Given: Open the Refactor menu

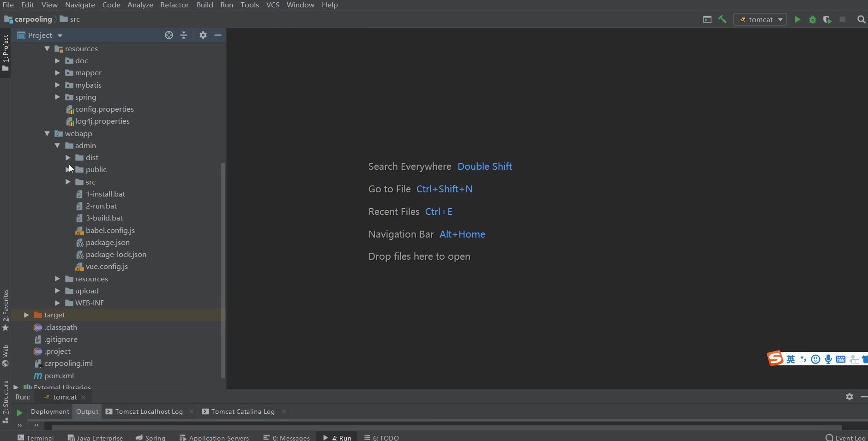Looking at the screenshot, I should coord(174,5).
